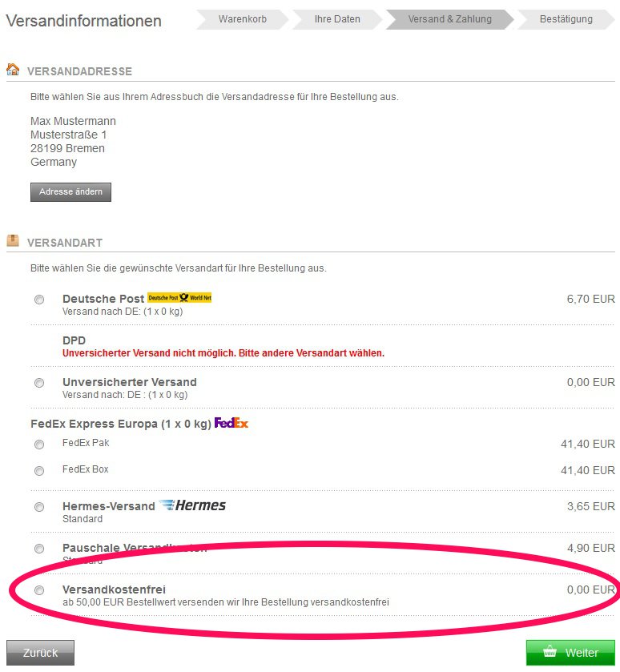Select Hermes-Versand Standard radio button

pos(39,507)
